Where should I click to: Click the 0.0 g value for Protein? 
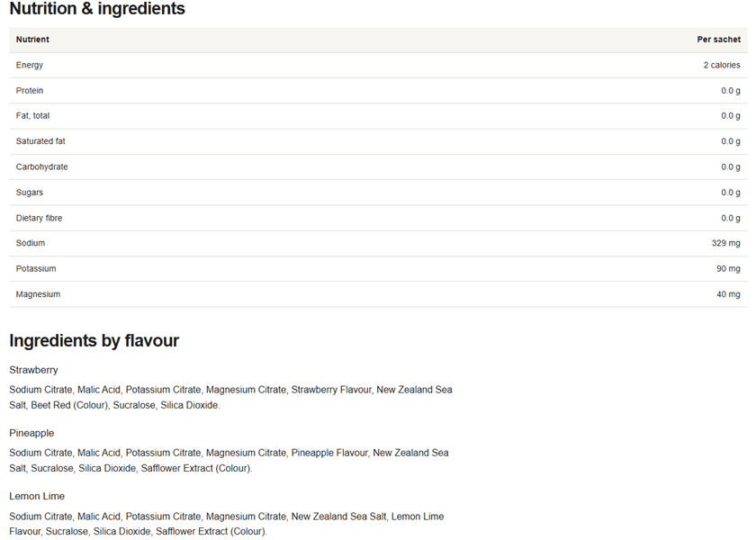[731, 91]
